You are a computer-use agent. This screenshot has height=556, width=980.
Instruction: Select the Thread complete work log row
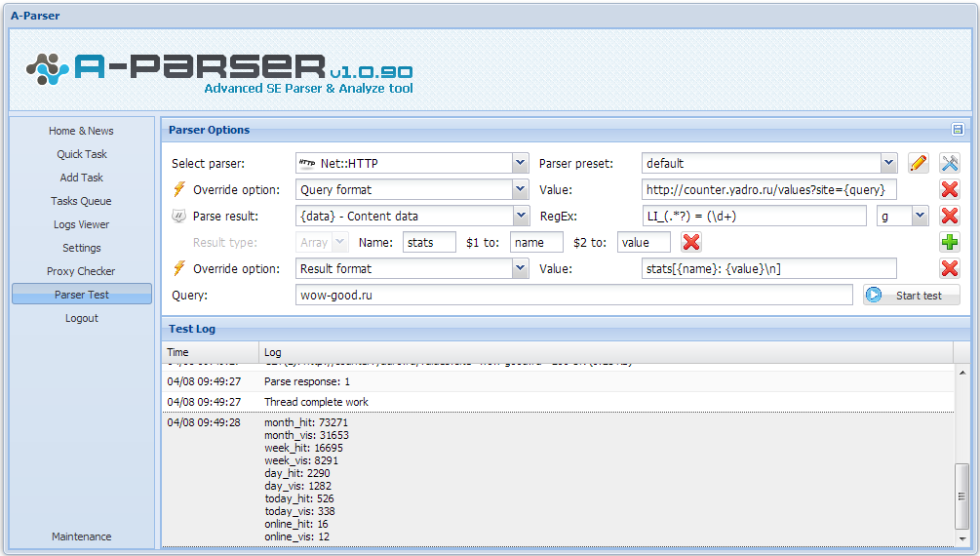click(x=558, y=402)
